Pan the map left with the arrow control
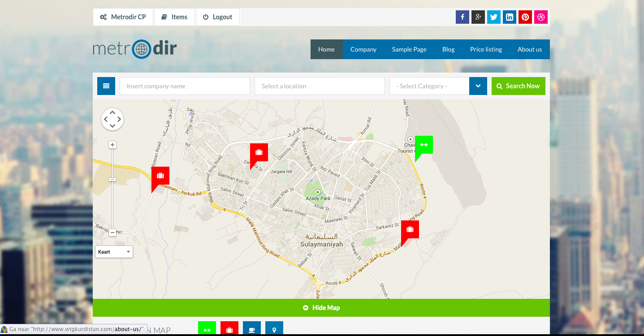The image size is (644, 336). [x=106, y=120]
